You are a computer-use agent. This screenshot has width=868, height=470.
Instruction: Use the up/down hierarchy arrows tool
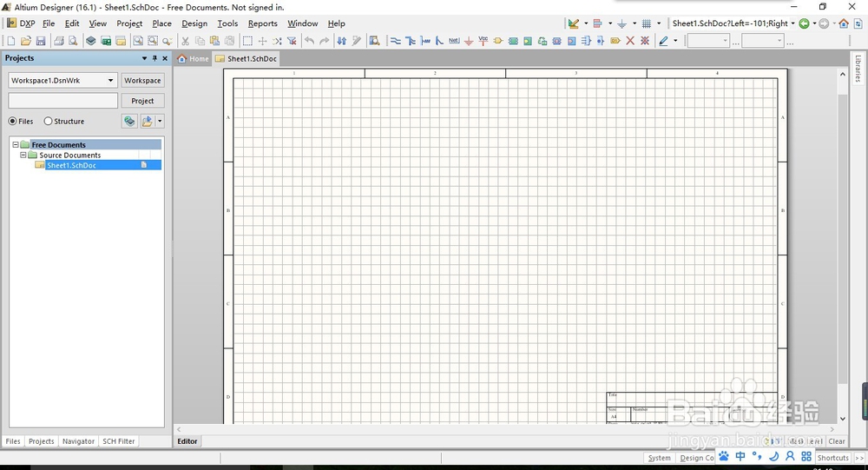pyautogui.click(x=341, y=41)
